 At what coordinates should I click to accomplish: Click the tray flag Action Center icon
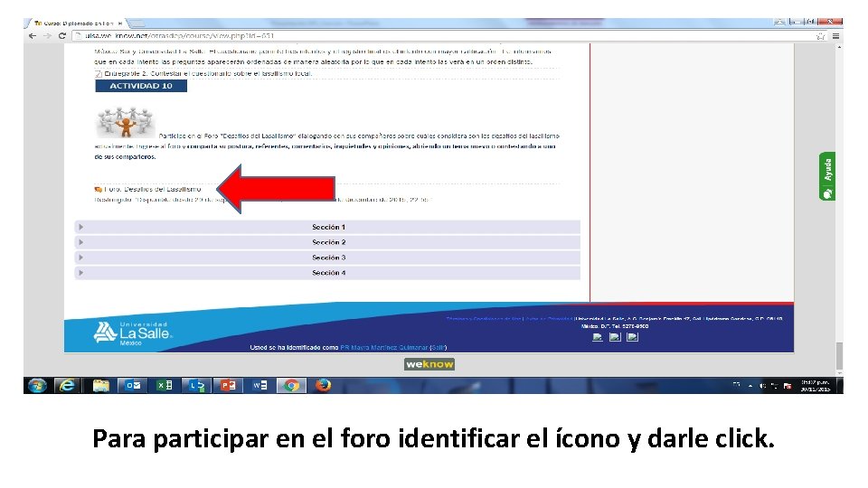coord(788,386)
